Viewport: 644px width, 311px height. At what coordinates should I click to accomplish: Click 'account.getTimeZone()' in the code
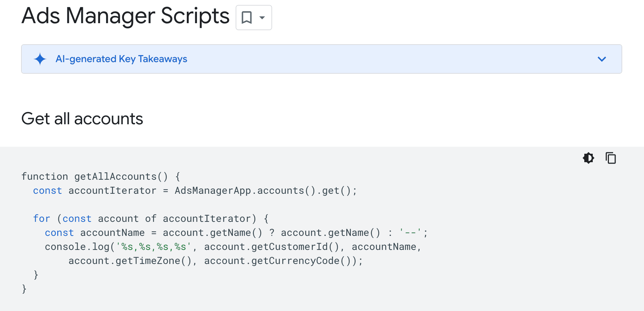pyautogui.click(x=130, y=261)
